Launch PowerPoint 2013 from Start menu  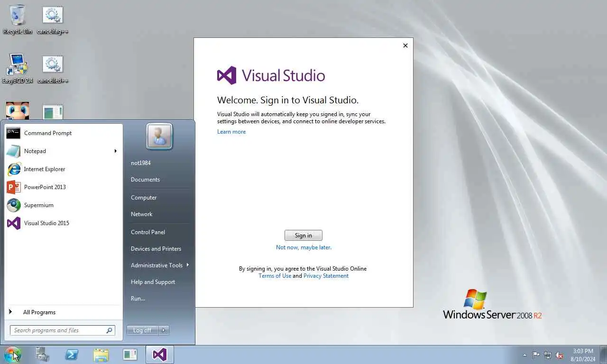coord(64,187)
